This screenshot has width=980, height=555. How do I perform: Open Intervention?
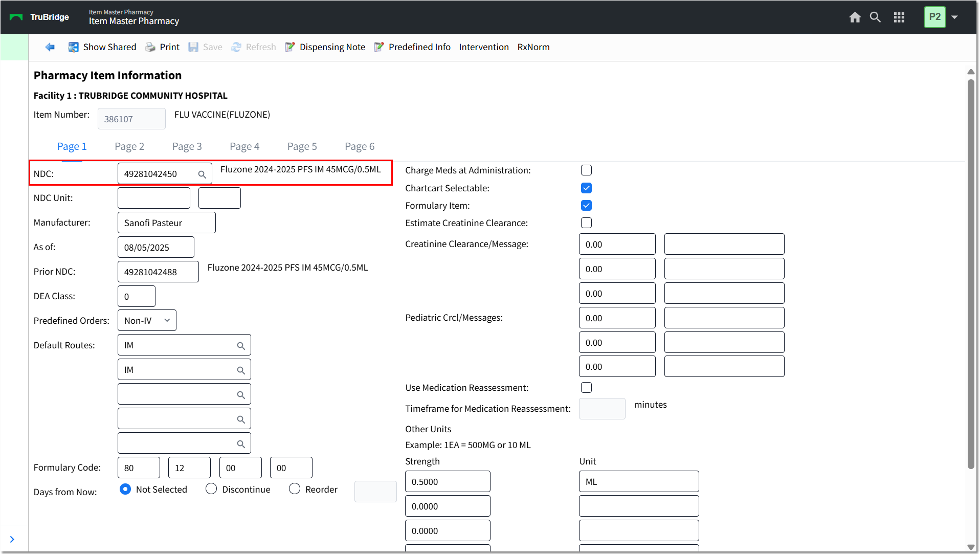point(484,47)
